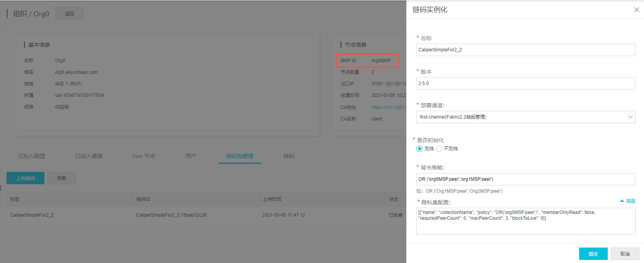Click the 刷新 refresh button
The width and height of the screenshot is (644, 263).
click(x=62, y=178)
